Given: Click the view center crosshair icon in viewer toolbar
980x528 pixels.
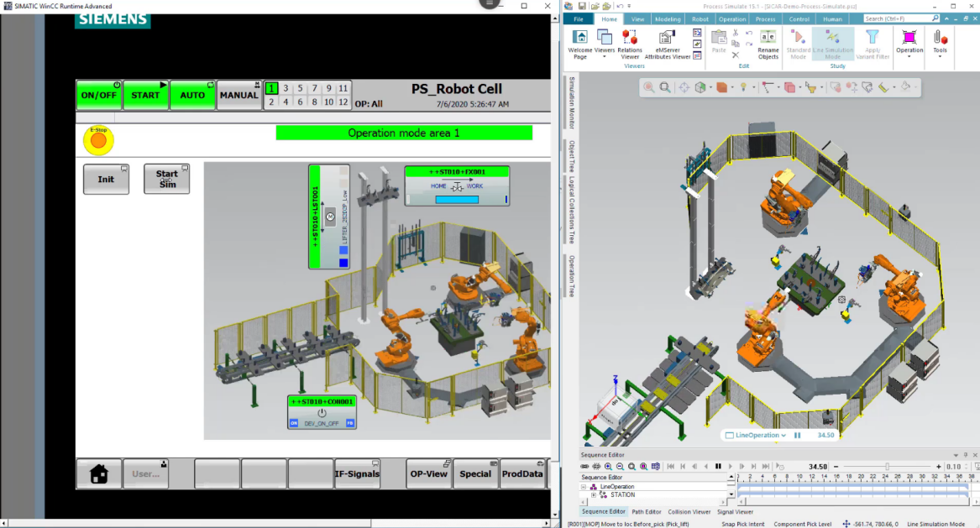Looking at the screenshot, I should point(684,87).
